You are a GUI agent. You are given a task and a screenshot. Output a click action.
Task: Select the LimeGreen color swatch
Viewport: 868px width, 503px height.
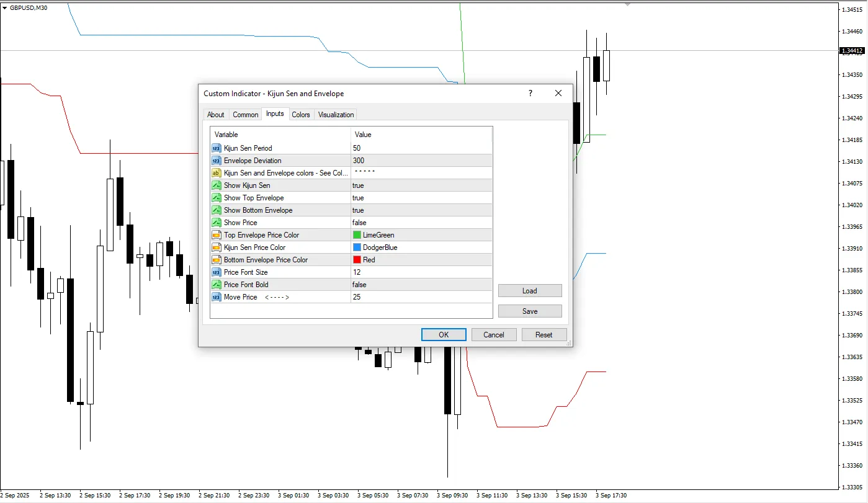pyautogui.click(x=357, y=235)
